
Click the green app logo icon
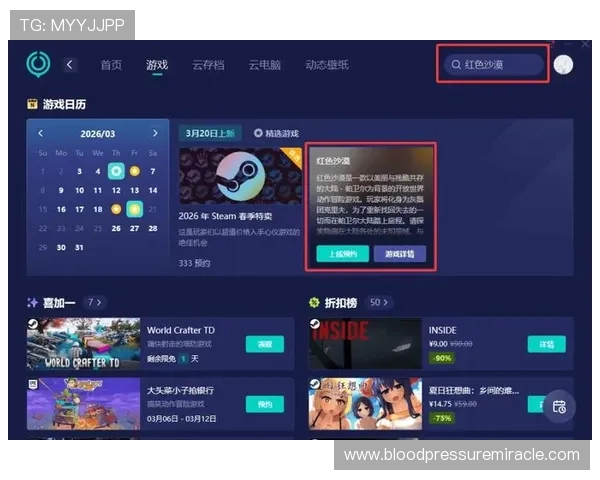coord(38,64)
